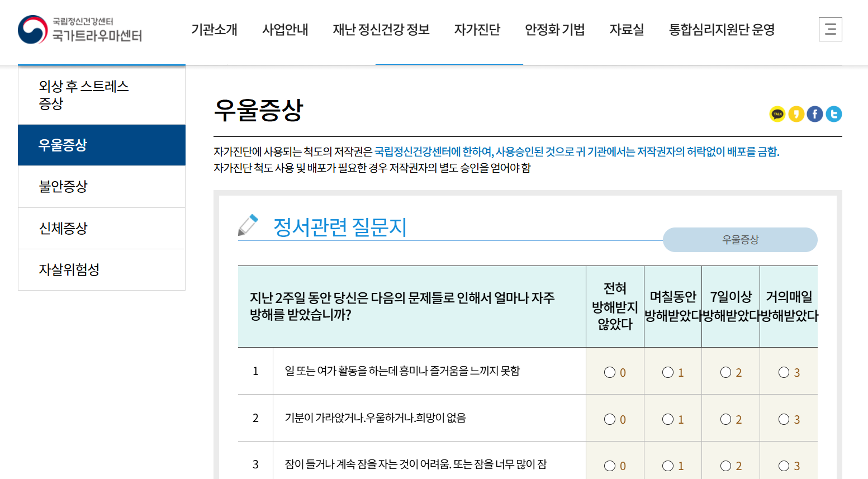The width and height of the screenshot is (868, 479).
Task: Go to 외상 후 스트레스 증상 page
Action: point(102,95)
